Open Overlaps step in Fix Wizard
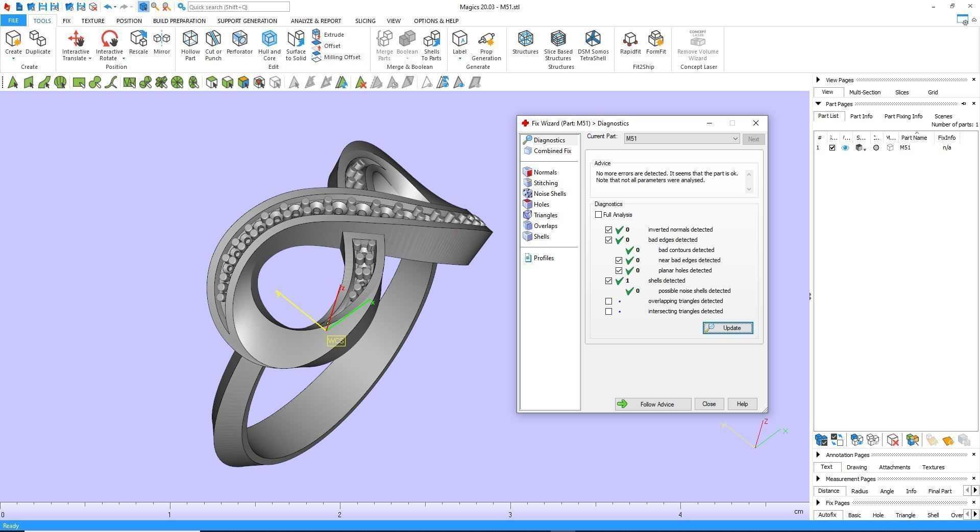The height and width of the screenshot is (532, 980). [540, 226]
